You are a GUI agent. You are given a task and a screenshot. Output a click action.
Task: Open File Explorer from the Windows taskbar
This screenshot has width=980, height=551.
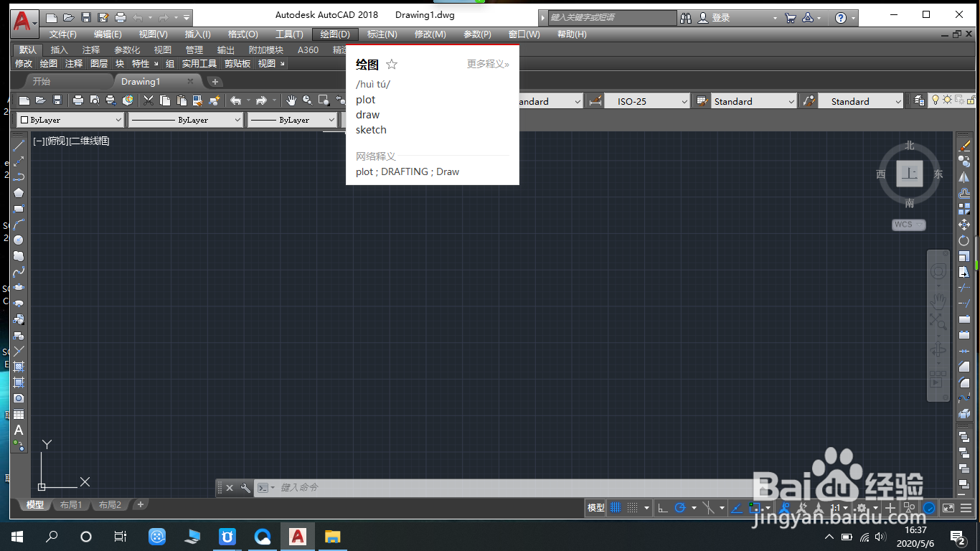coord(333,536)
